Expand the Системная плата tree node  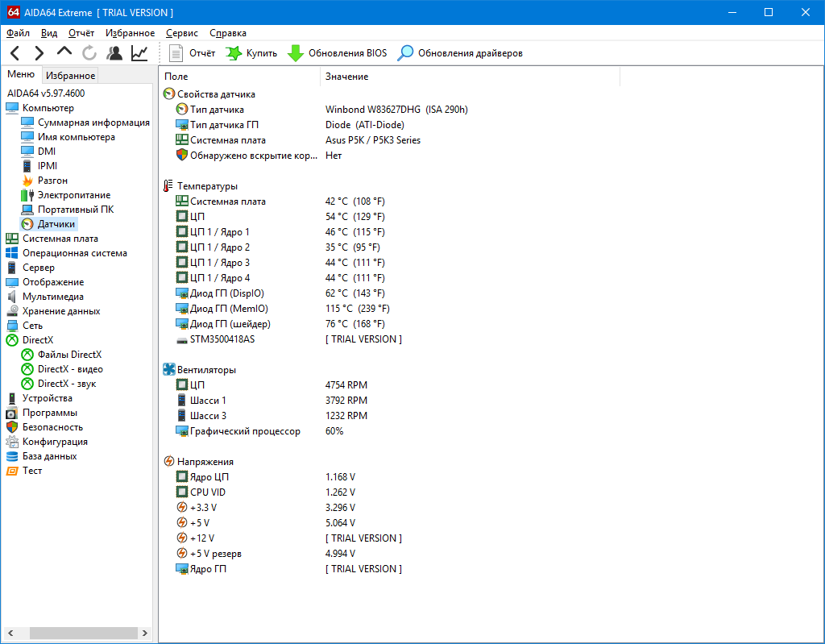[x=60, y=239]
